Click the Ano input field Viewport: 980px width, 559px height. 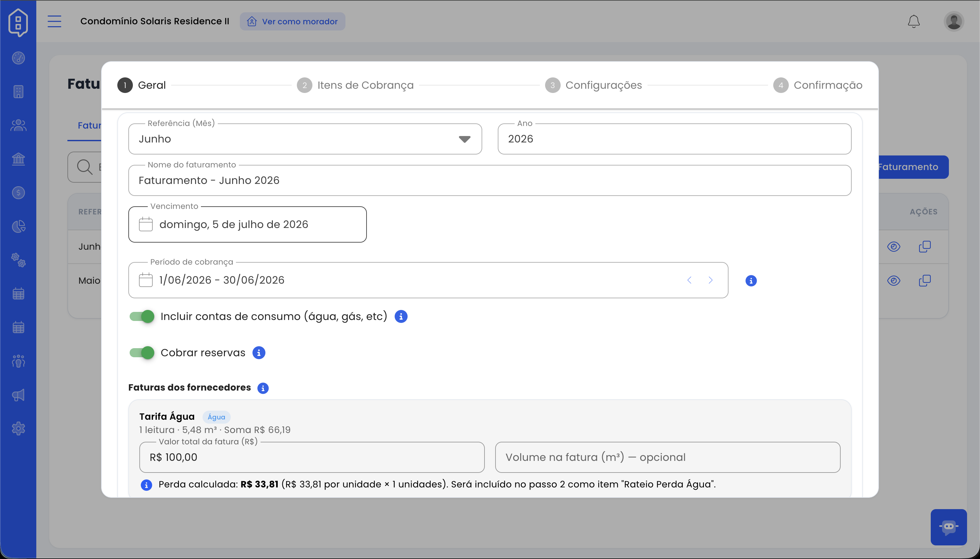click(x=674, y=139)
